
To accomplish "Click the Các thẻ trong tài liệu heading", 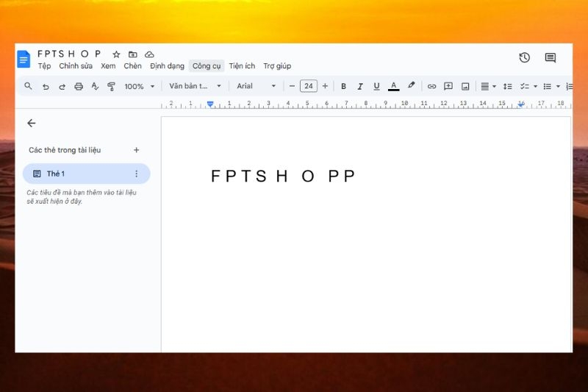I will 65,150.
